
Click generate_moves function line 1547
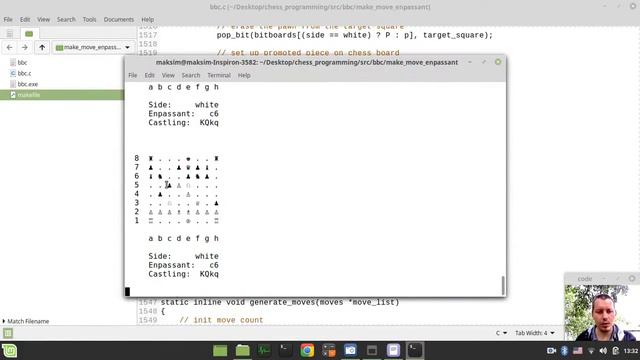click(x=280, y=302)
